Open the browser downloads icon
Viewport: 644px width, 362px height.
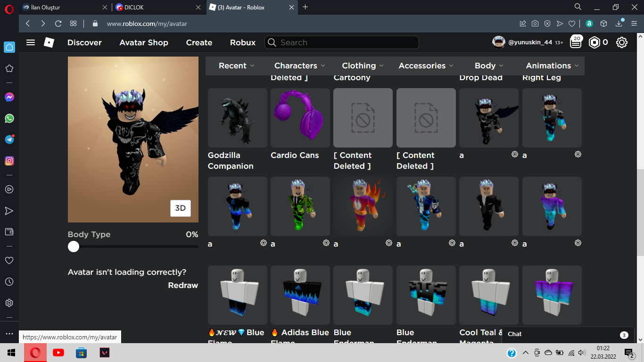pos(619,24)
